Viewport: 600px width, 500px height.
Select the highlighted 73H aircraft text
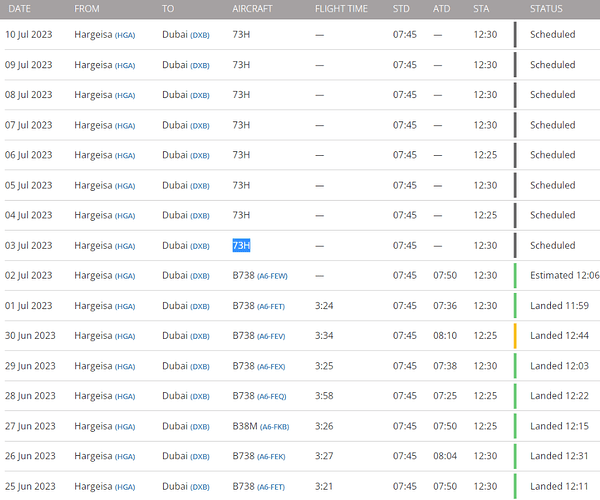pos(241,245)
